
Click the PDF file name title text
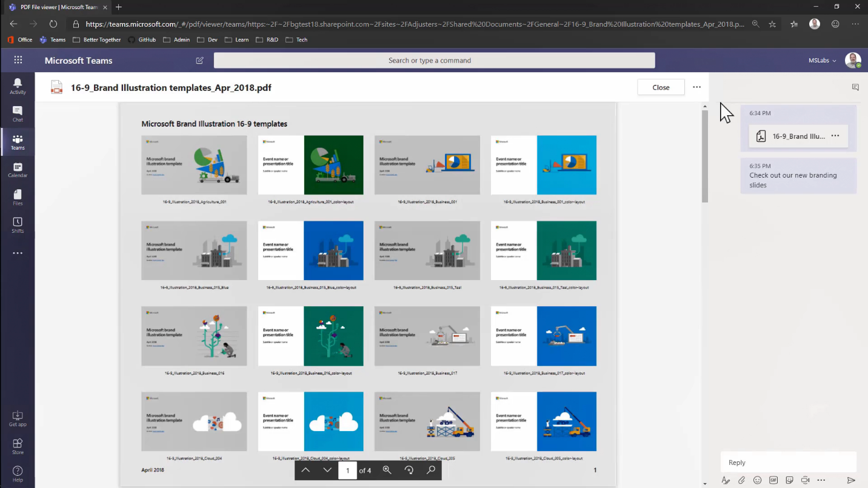pos(171,88)
